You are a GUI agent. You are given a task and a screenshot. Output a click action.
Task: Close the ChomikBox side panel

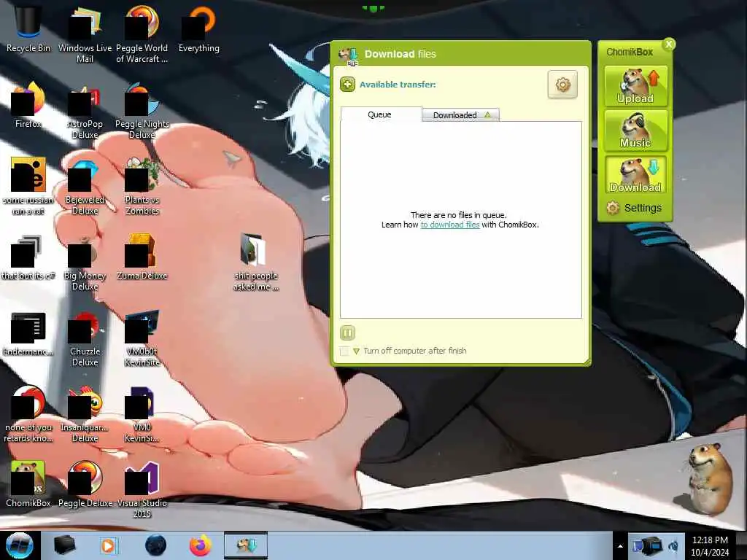(x=669, y=44)
